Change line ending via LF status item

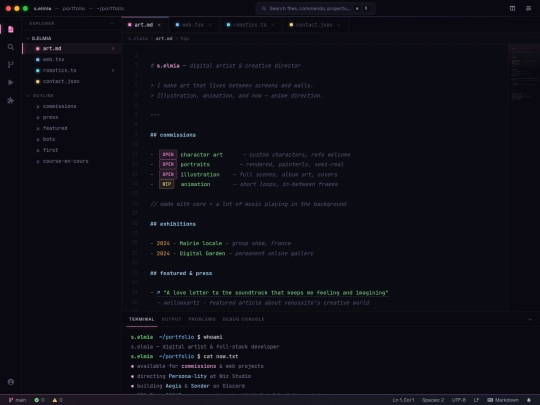point(476,400)
